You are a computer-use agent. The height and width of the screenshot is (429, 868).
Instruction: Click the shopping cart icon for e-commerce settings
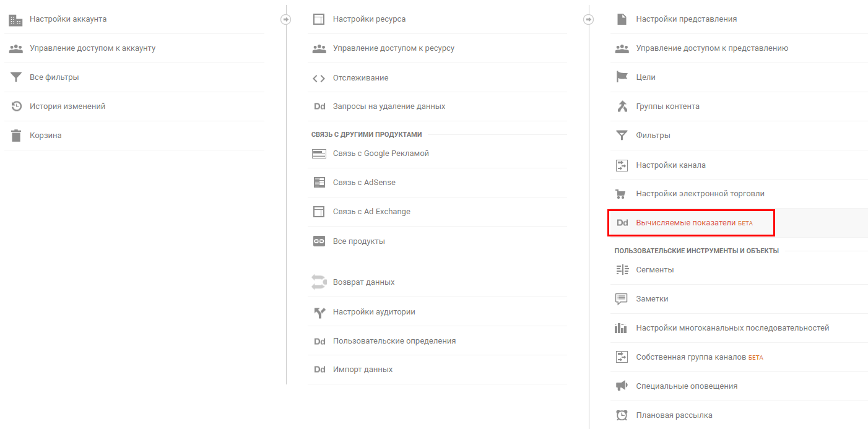click(622, 194)
